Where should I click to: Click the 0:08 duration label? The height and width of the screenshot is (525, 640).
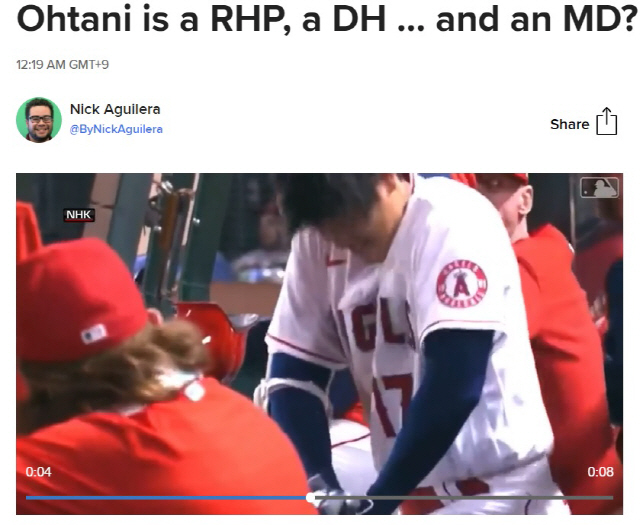point(600,472)
